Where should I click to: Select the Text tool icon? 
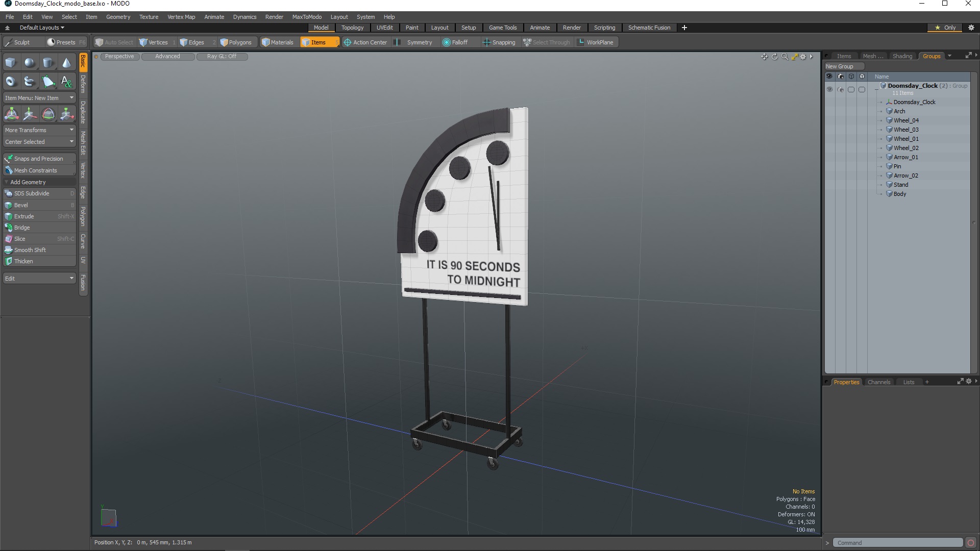click(x=66, y=81)
